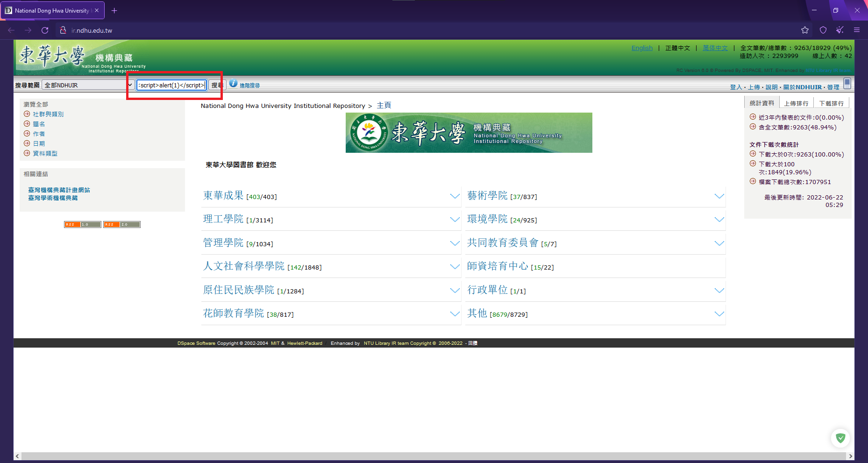Open the 說明 help link
Screen dimensions: 868x463
coord(772,87)
